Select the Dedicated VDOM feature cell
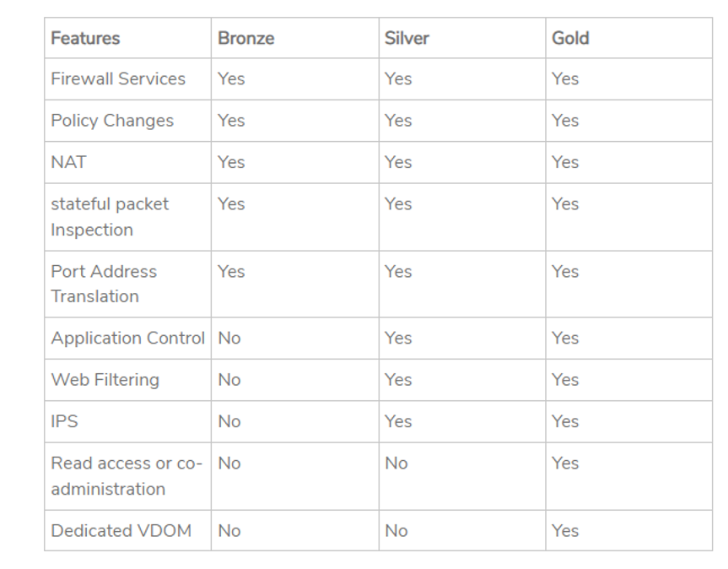Screen dimensions: 728x569 coord(121,531)
